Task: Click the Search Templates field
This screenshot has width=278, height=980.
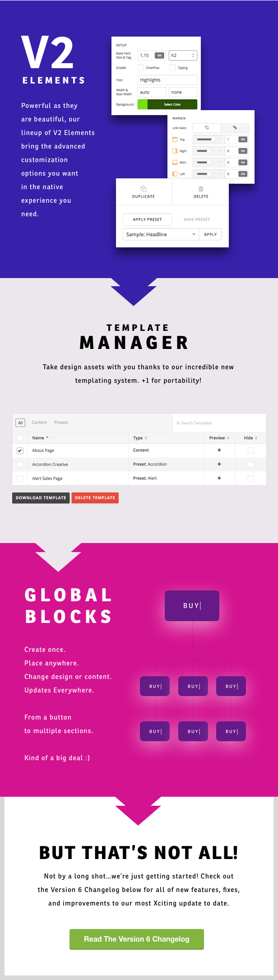Action: tap(219, 423)
